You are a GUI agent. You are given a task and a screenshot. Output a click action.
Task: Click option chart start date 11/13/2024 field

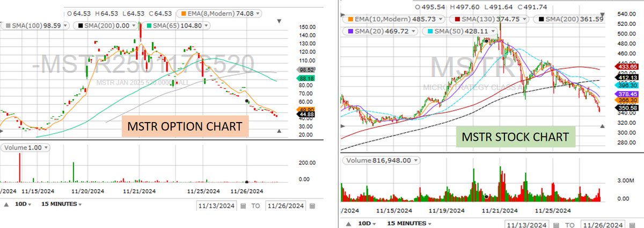[x=216, y=205]
